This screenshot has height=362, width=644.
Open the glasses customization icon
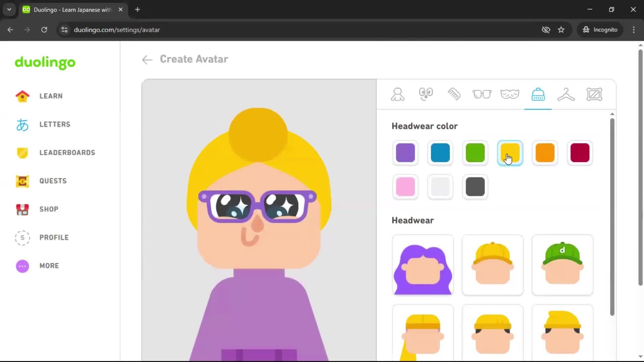pos(482,94)
